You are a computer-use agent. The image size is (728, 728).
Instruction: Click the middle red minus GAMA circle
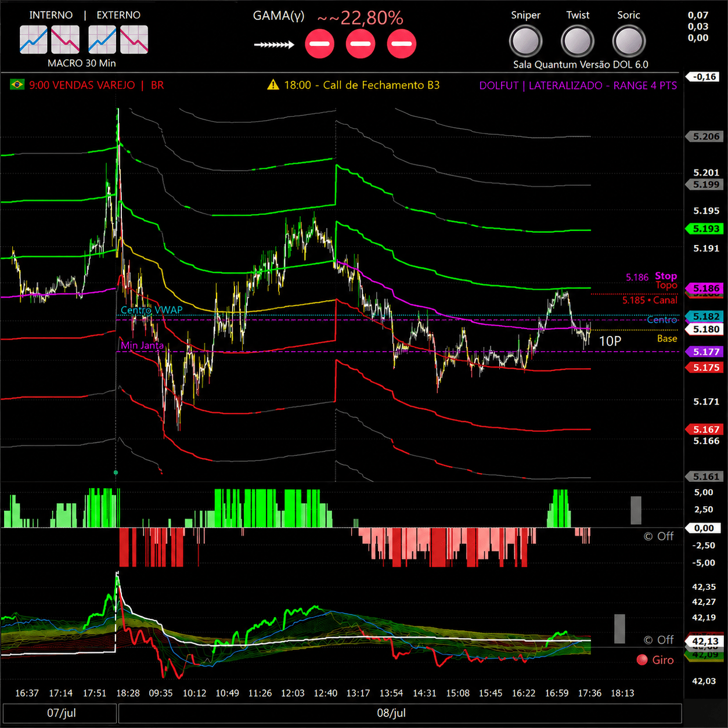click(x=361, y=44)
